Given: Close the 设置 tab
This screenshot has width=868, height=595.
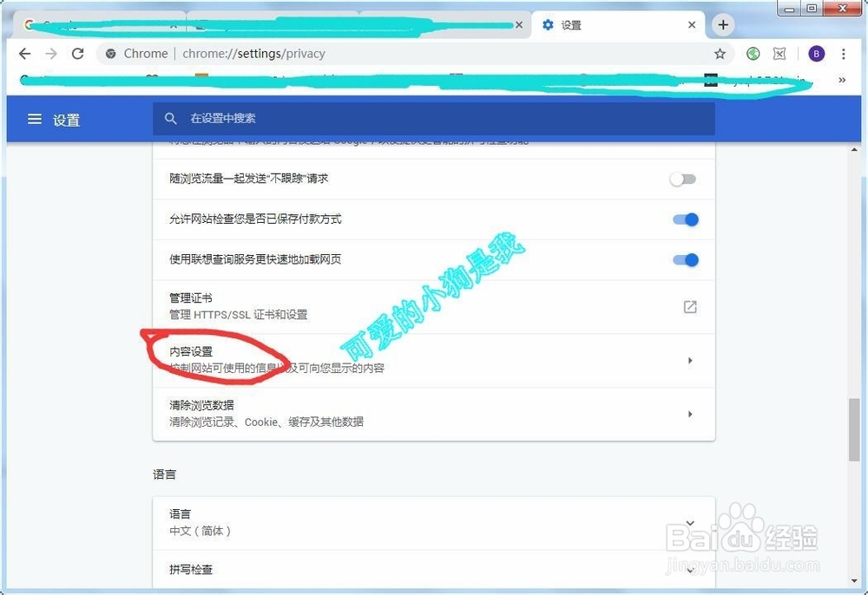Looking at the screenshot, I should click(x=692, y=25).
